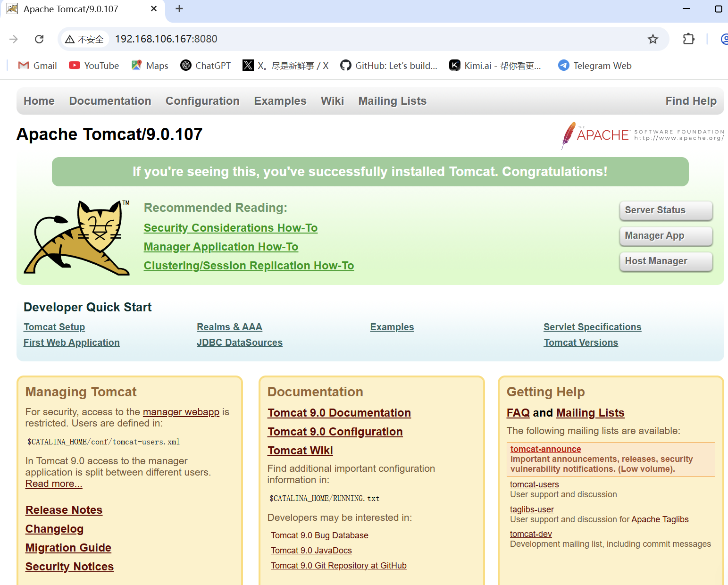Open the Mailing Lists heading link

(x=590, y=413)
